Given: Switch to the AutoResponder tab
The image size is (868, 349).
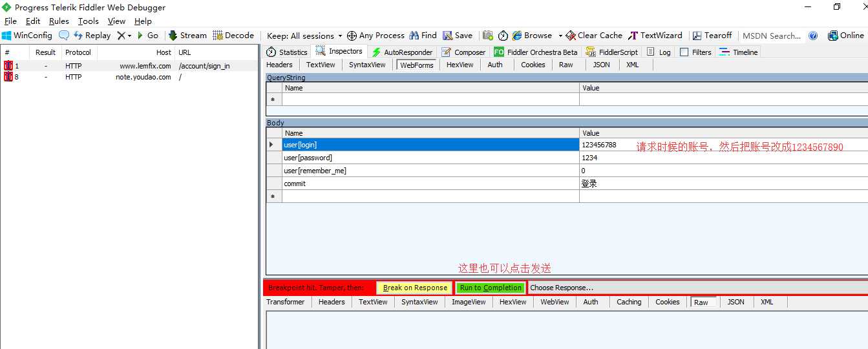Looking at the screenshot, I should coord(401,52).
